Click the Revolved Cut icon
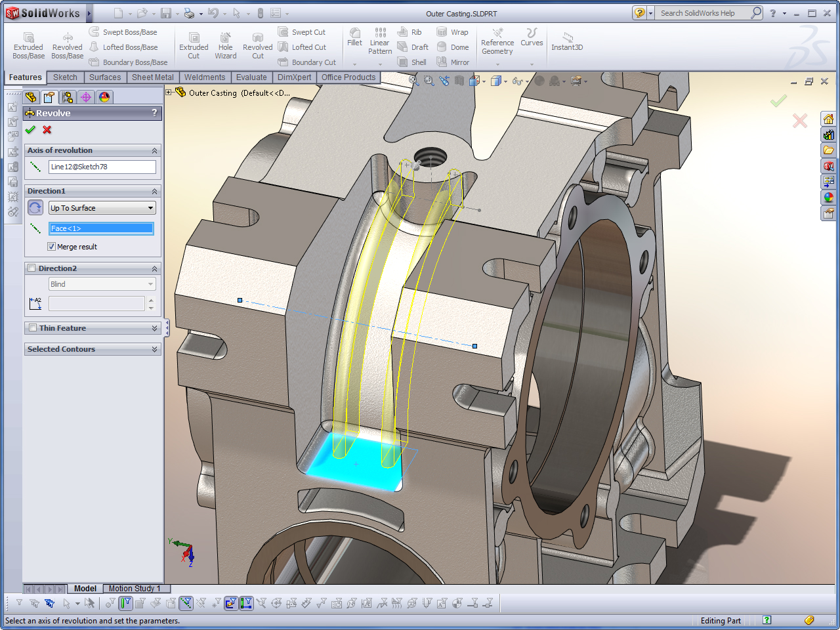The height and width of the screenshot is (630, 840). pos(257,46)
